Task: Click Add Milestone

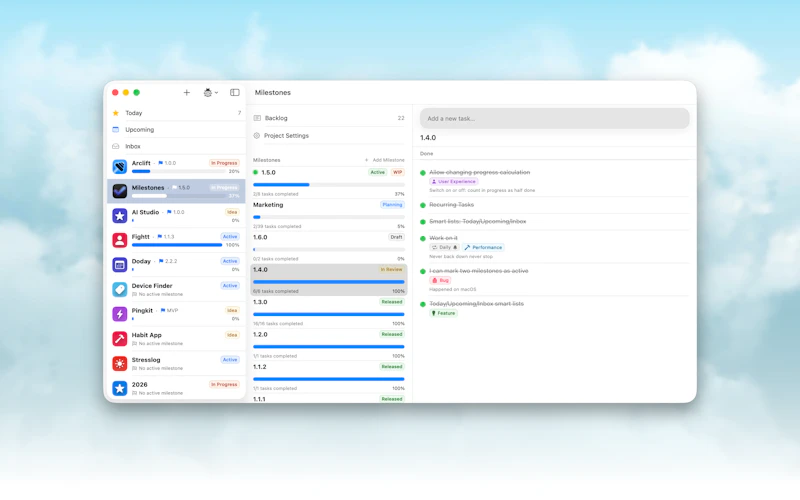Action: click(x=385, y=160)
